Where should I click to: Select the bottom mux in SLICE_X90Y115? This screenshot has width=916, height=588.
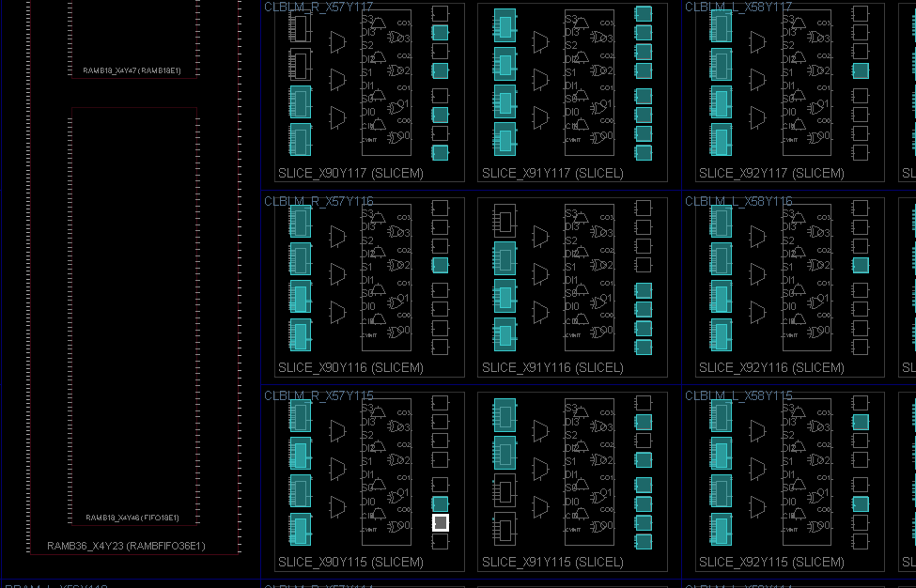(x=337, y=507)
